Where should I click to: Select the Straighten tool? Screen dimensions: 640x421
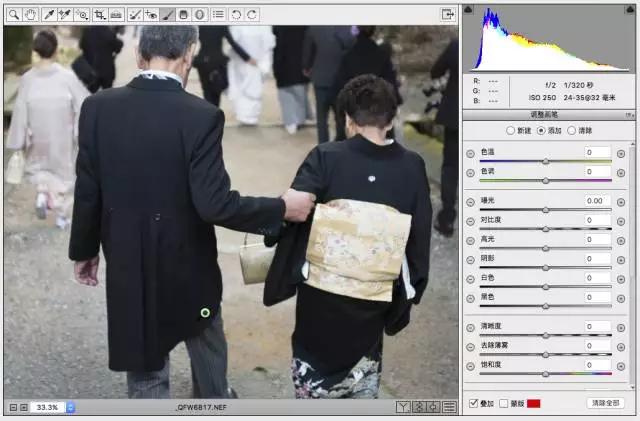tap(116, 15)
